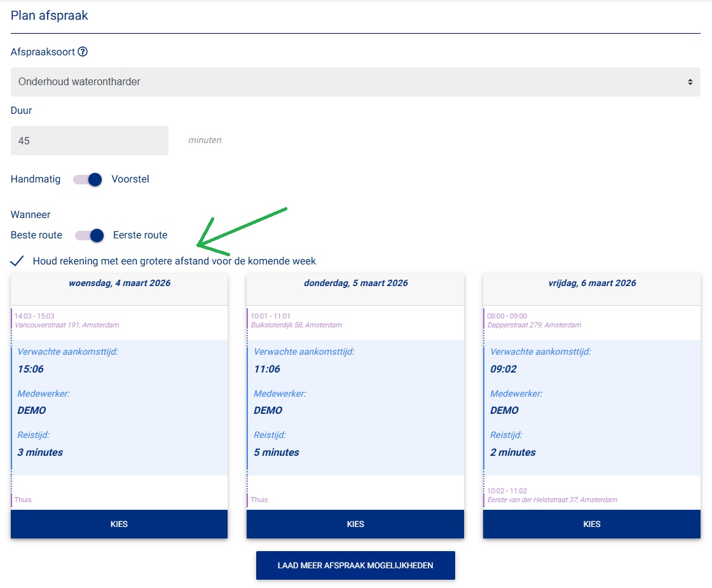Select the Dapperstraat 279 appointment entry
The image size is (712, 588).
534,320
